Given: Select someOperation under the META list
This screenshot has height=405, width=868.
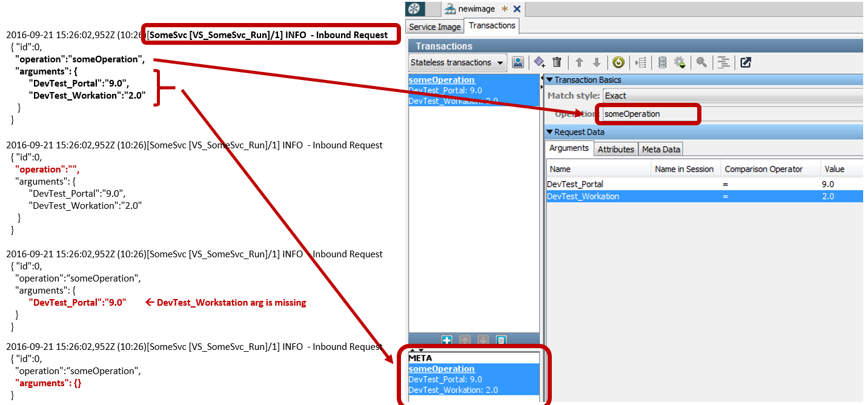Looking at the screenshot, I should tap(442, 369).
